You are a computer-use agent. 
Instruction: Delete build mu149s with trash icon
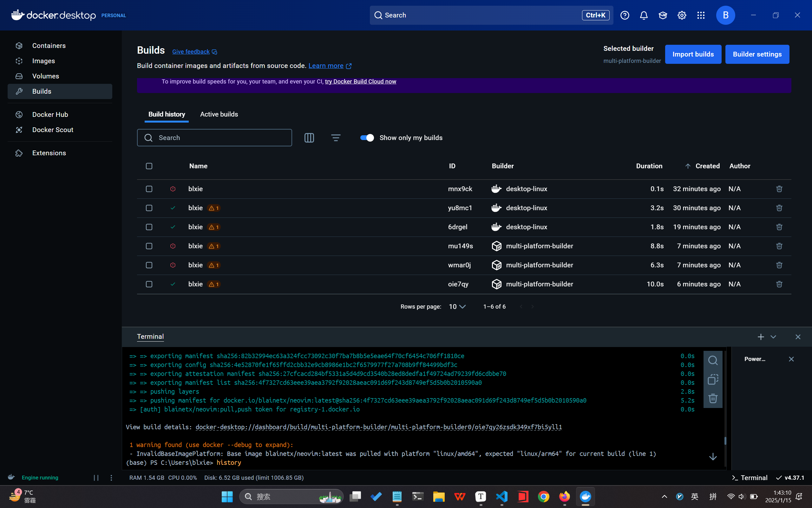779,246
